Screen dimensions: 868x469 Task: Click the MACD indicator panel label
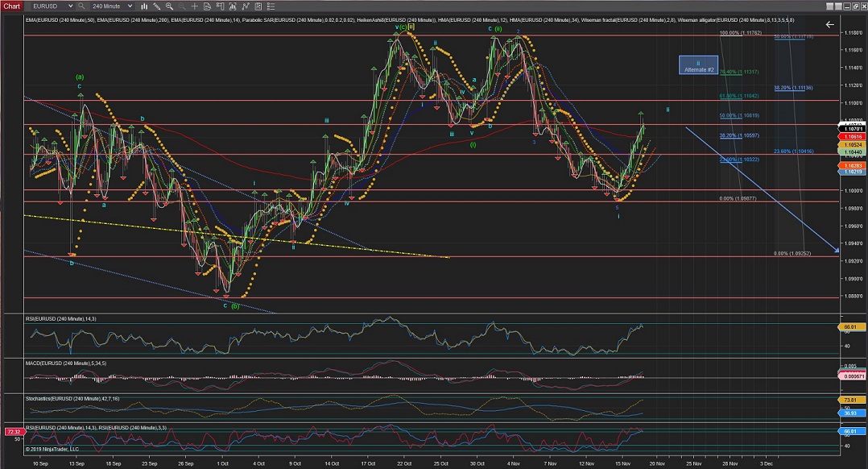[x=66, y=363]
